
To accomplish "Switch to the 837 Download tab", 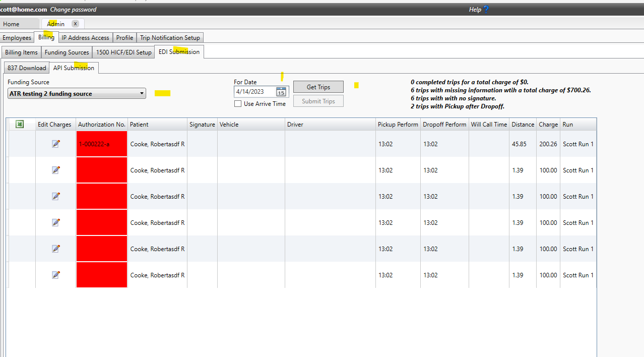I will point(26,68).
